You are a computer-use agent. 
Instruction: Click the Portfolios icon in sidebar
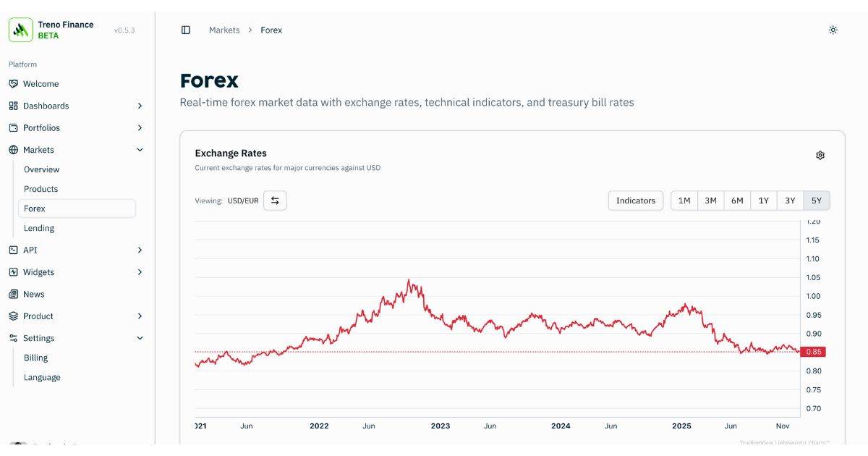pos(13,127)
